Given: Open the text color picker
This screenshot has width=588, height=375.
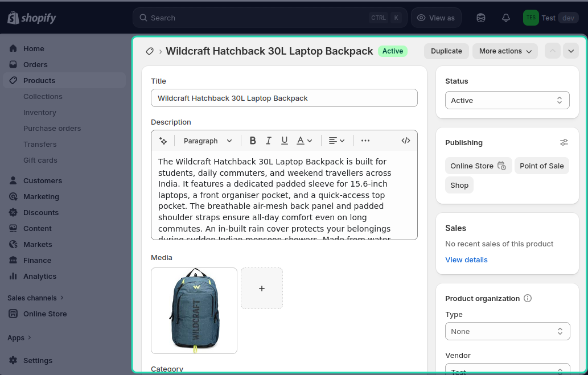Looking at the screenshot, I should [x=304, y=141].
